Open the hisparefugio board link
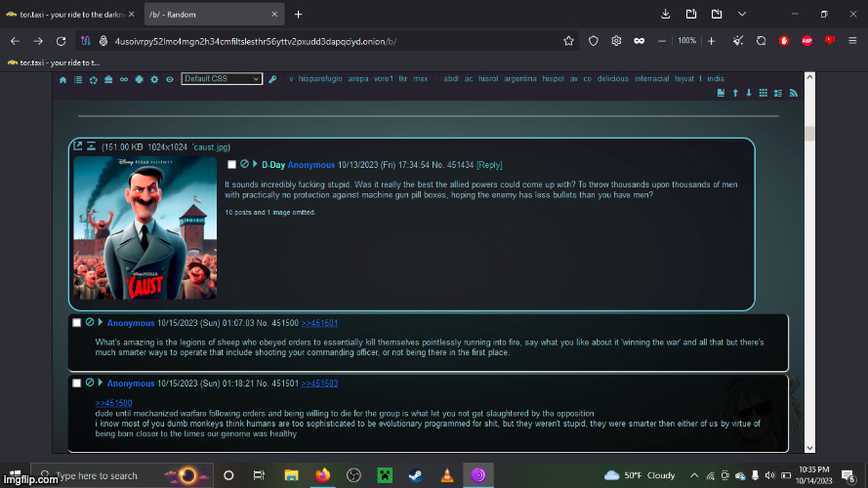The width and height of the screenshot is (868, 488). pyautogui.click(x=320, y=79)
